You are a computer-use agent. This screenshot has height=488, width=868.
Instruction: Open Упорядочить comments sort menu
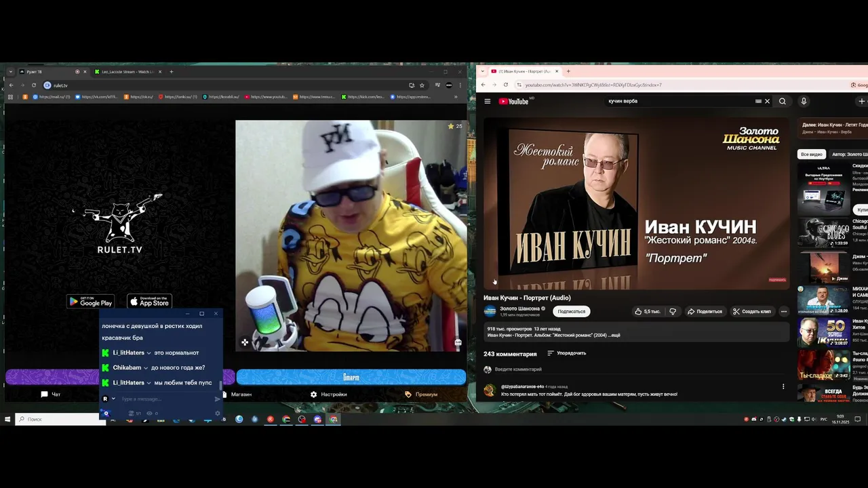coord(567,353)
